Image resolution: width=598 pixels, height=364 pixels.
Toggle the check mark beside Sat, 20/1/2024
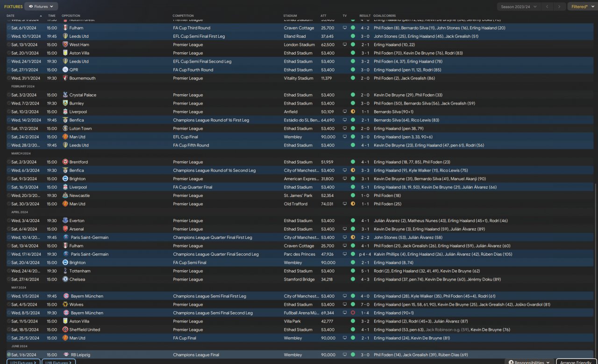(8, 53)
